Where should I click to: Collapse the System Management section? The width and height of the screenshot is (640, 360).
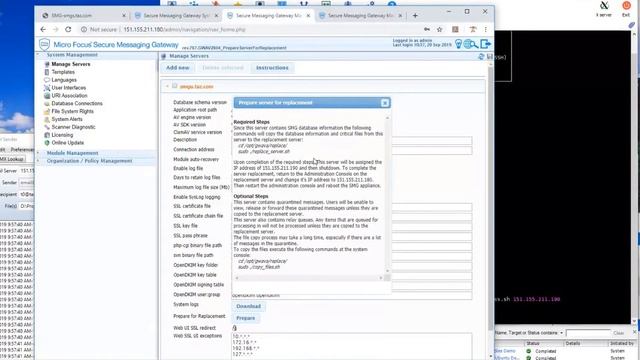tap(38, 55)
